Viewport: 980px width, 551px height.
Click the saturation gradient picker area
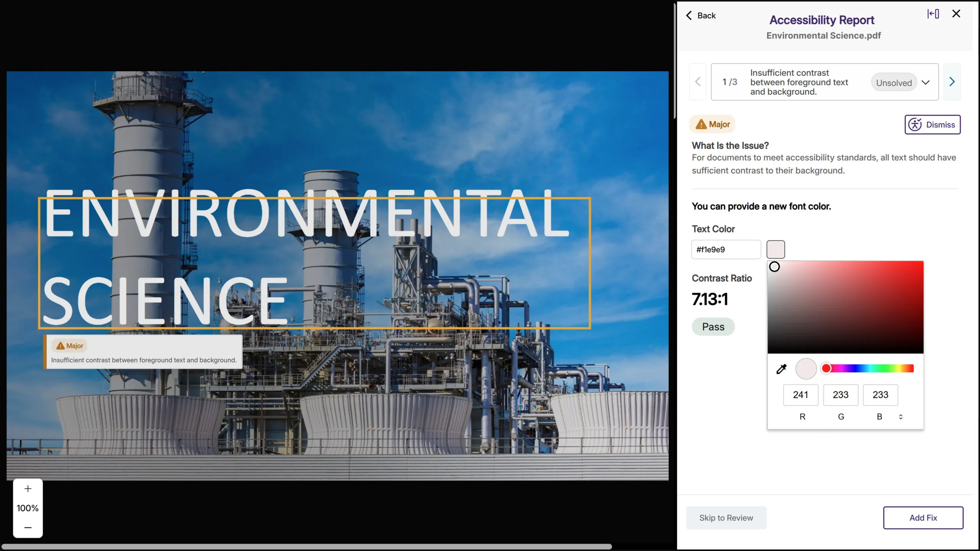(845, 307)
